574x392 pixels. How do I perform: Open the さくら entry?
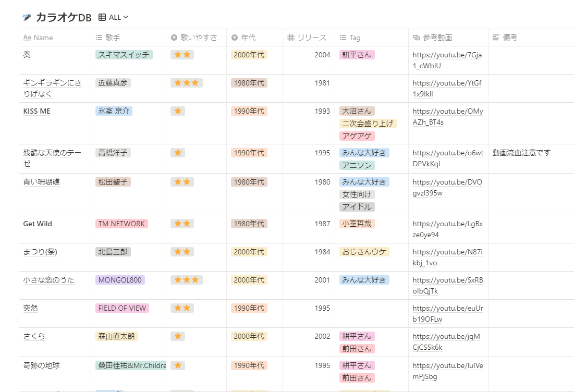34,336
